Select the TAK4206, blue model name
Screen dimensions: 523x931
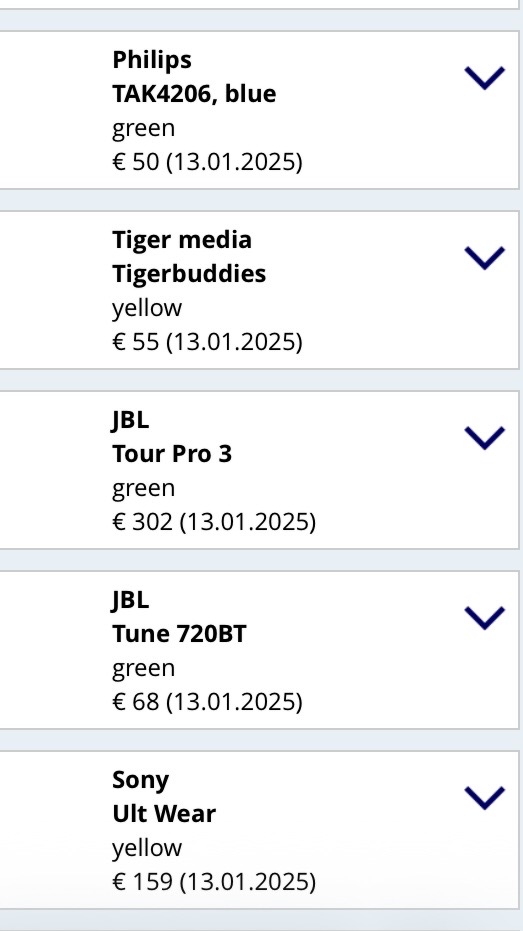coord(194,94)
